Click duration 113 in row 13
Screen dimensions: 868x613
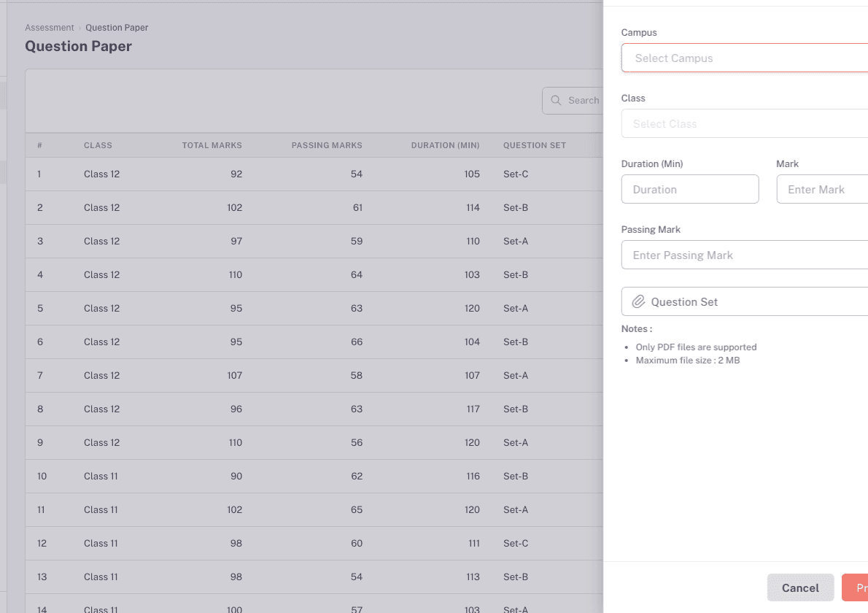(473, 577)
